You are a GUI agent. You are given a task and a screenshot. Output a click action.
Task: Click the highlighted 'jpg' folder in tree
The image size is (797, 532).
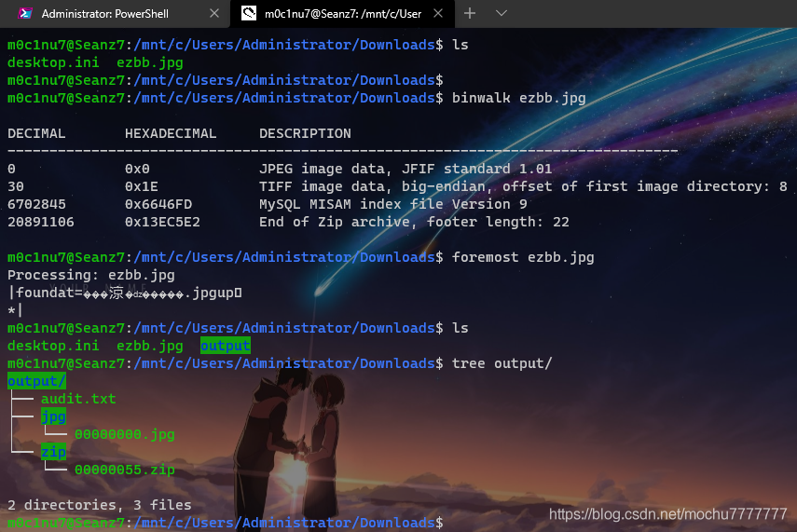coord(53,416)
